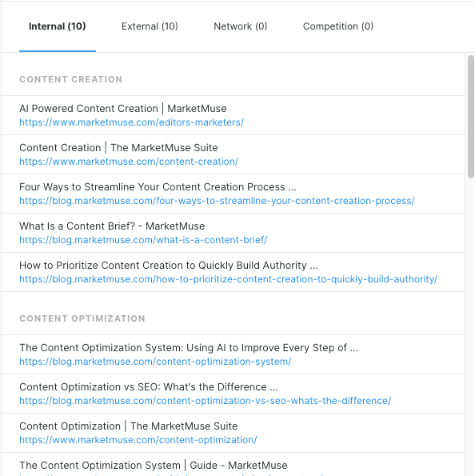The image size is (475, 476).
Task: View the Competition (0) tab
Action: [338, 26]
